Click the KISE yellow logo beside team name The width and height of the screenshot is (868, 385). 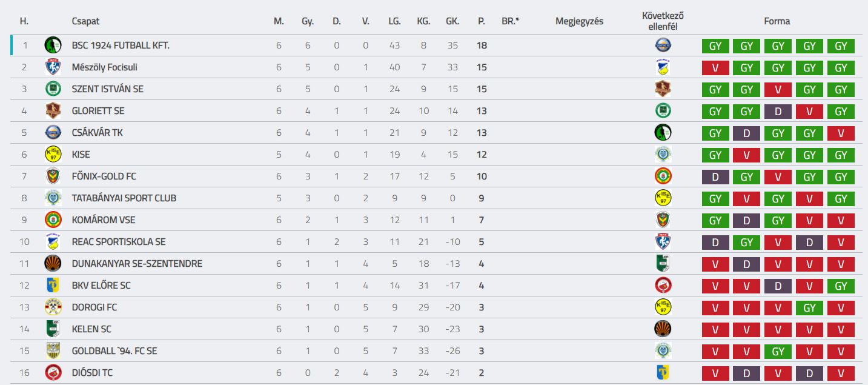pyautogui.click(x=53, y=154)
